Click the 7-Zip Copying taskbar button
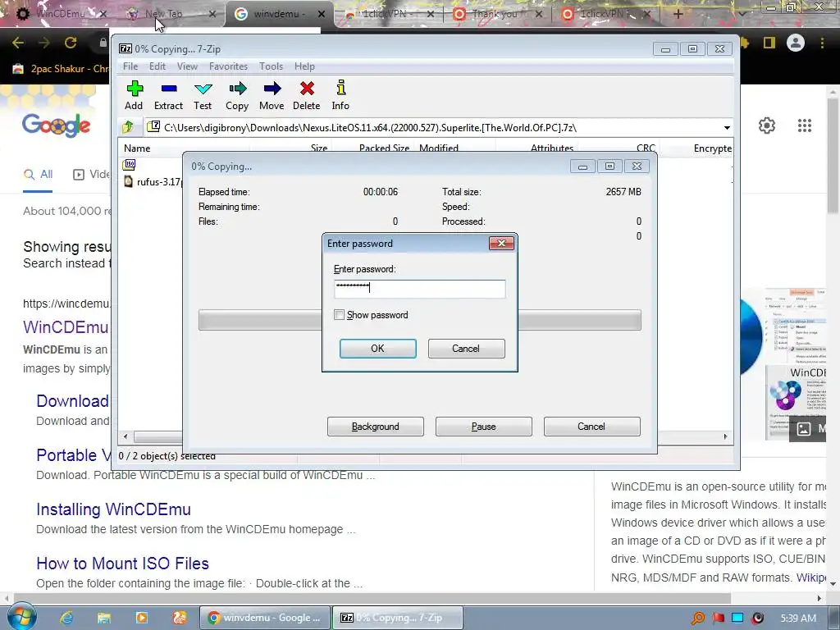Screen dimensions: 840x630 (x=397, y=618)
